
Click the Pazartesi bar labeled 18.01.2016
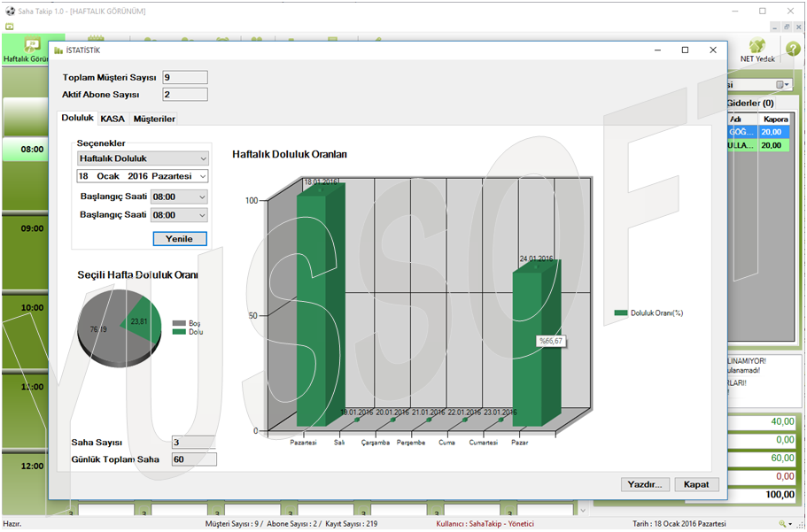[x=319, y=306]
